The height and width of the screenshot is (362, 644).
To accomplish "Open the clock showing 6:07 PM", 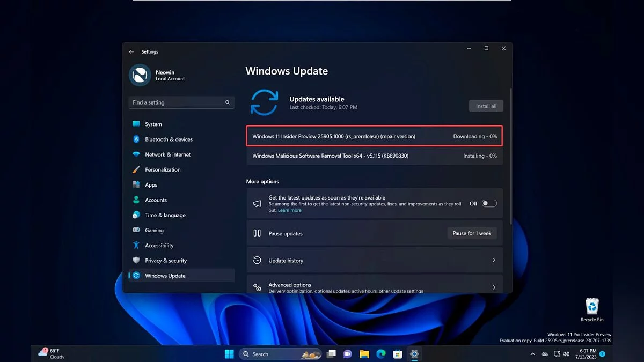I will (587, 354).
